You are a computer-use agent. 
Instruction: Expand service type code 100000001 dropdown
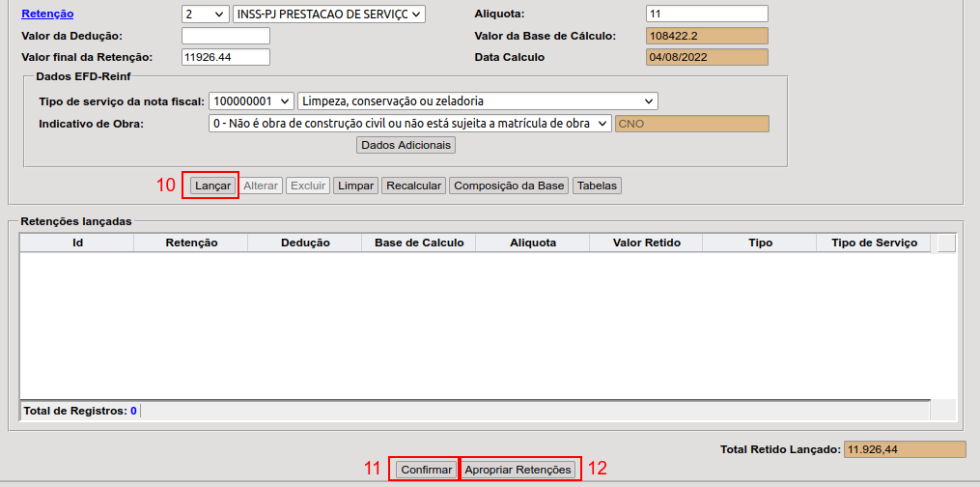pos(251,101)
